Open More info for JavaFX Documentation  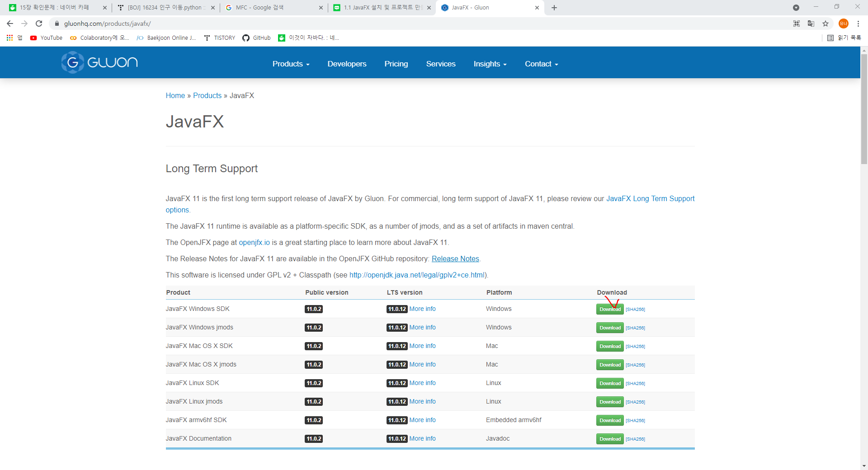pyautogui.click(x=422, y=439)
